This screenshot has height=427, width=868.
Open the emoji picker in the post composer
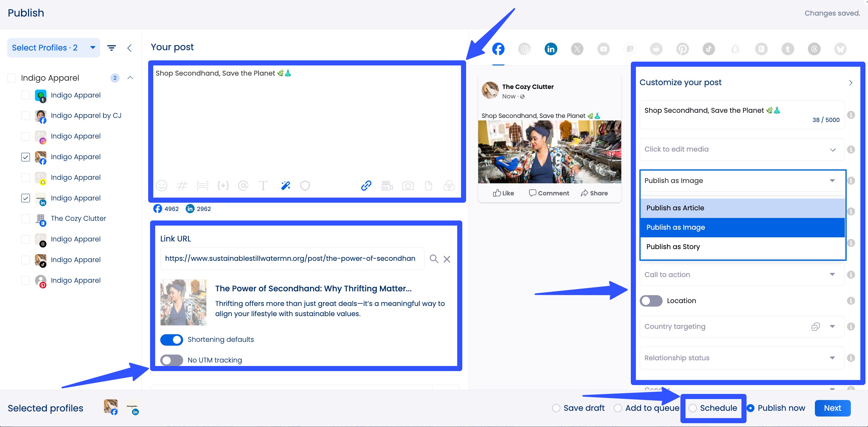tap(162, 186)
